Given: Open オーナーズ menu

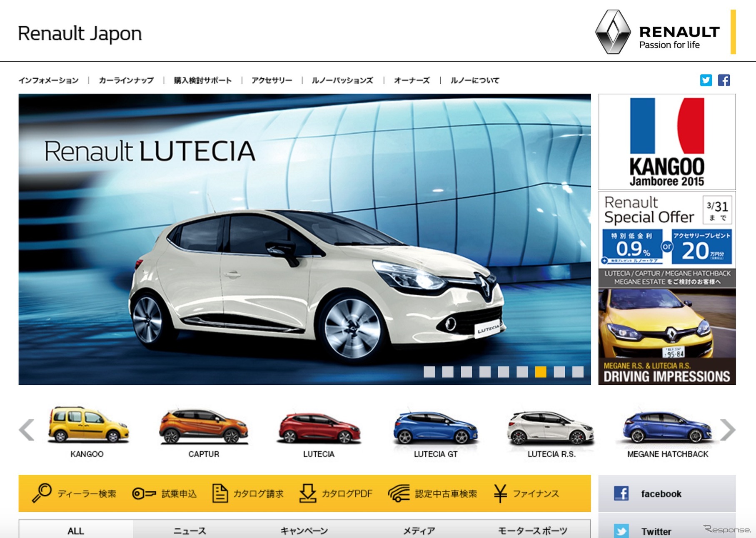Looking at the screenshot, I should (x=412, y=80).
